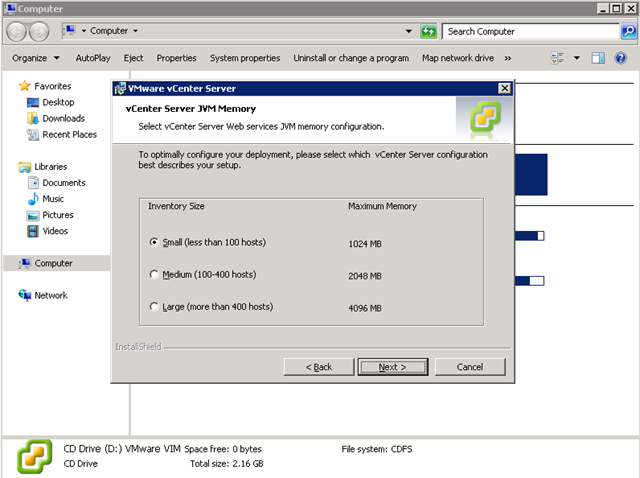This screenshot has width=640, height=478.
Task: Open Desktop in the navigation pane
Action: (x=58, y=102)
